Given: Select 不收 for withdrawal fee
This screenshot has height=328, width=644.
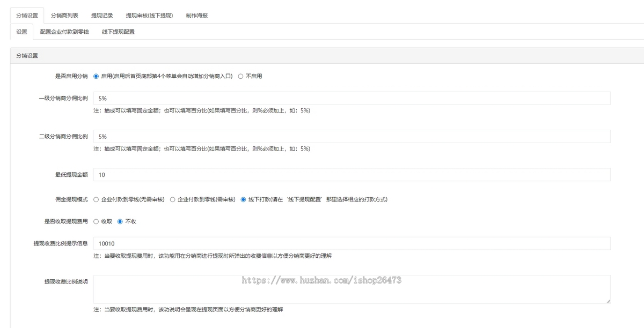Looking at the screenshot, I should pyautogui.click(x=120, y=221).
